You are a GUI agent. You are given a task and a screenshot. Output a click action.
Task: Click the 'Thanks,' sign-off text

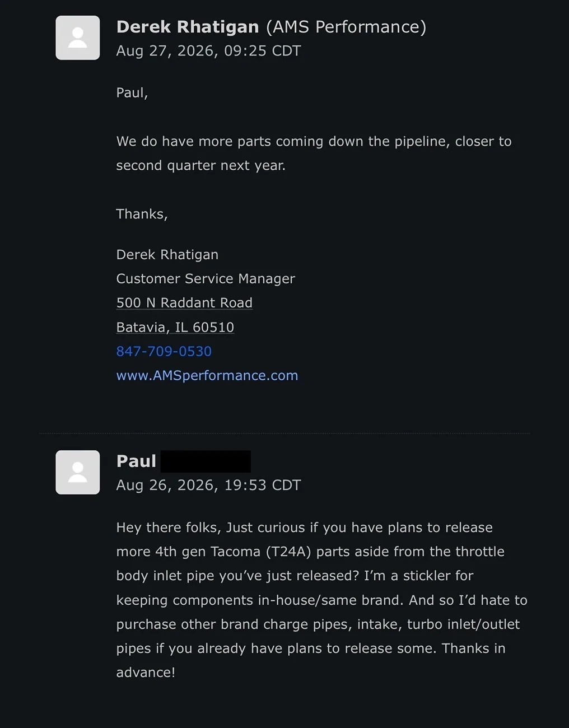click(x=142, y=214)
